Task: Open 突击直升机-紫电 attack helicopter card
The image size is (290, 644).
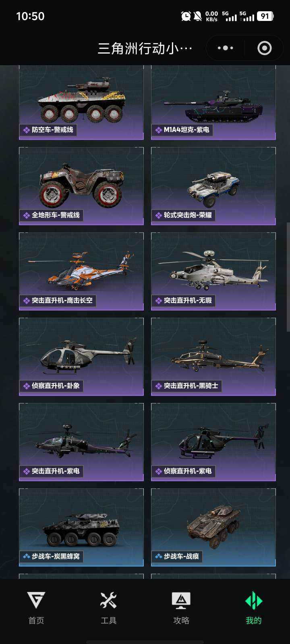Action: (81, 442)
